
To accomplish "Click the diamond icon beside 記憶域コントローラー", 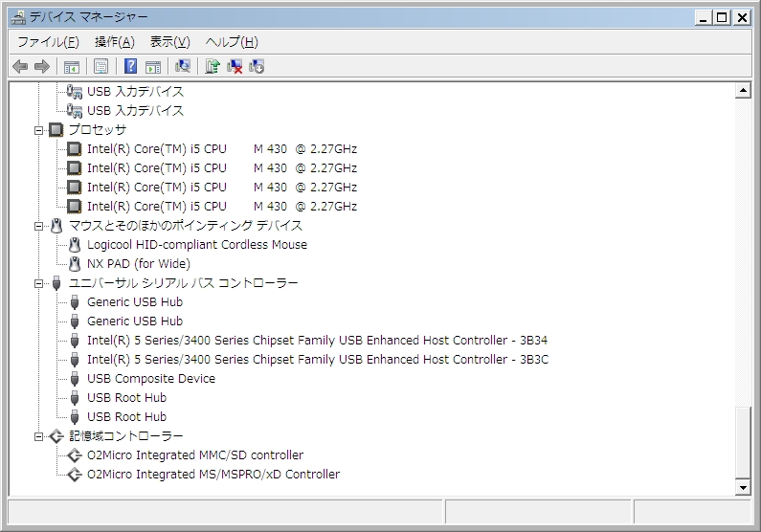I will [x=56, y=436].
